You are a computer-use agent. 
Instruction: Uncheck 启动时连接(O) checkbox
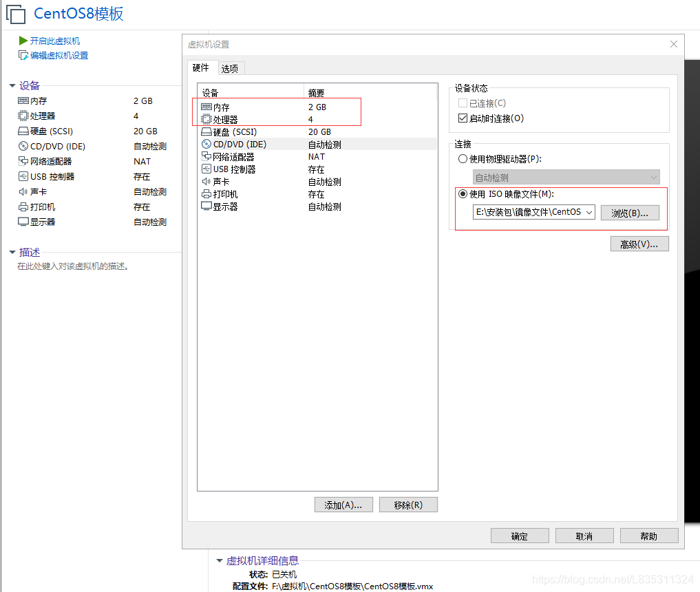(x=463, y=118)
